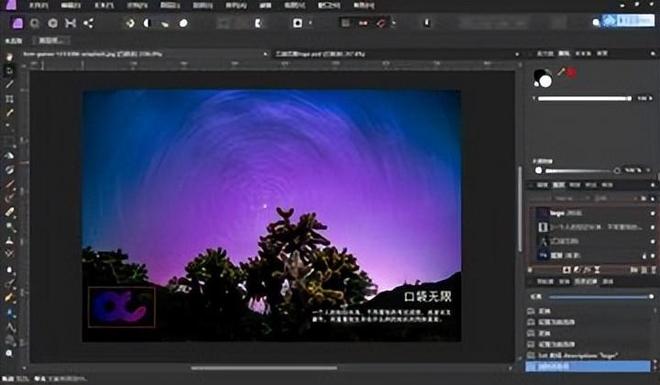Add an adjustment from Layers footer

click(577, 270)
